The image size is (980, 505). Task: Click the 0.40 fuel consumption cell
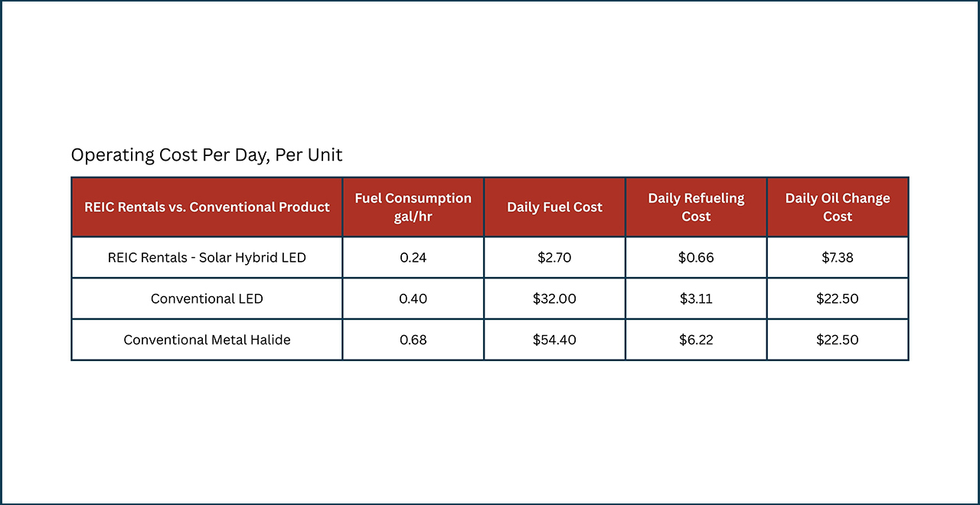413,298
